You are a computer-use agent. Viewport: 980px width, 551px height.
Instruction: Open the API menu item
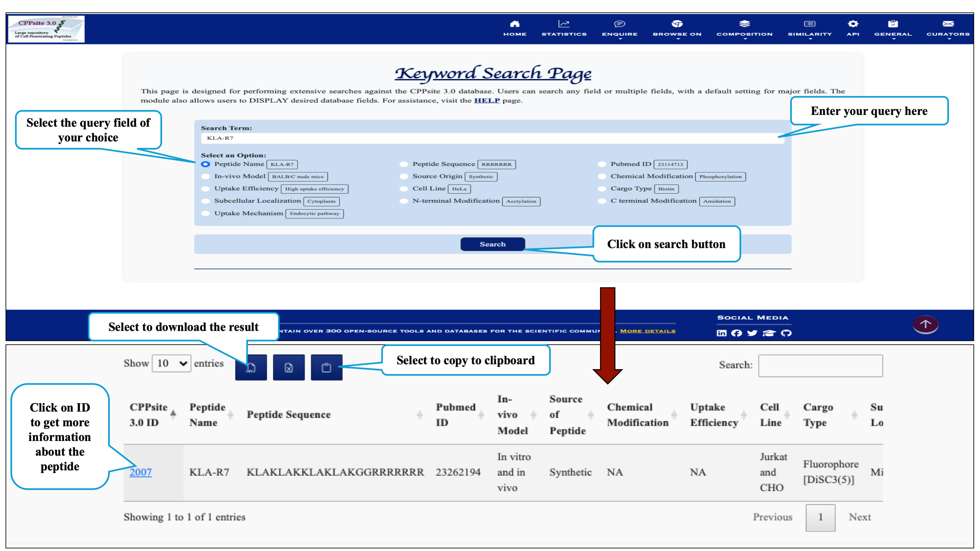(853, 29)
